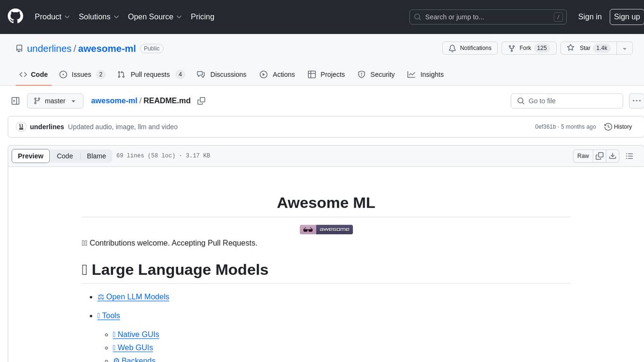Copy raw file contents icon
Viewport: 644px width, 362px height.
[599, 156]
